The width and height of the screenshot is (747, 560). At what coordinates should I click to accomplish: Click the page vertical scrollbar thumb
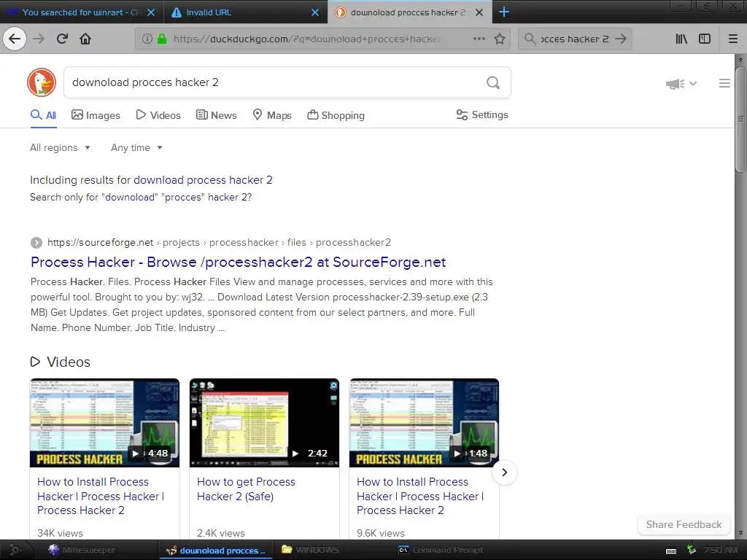741,119
